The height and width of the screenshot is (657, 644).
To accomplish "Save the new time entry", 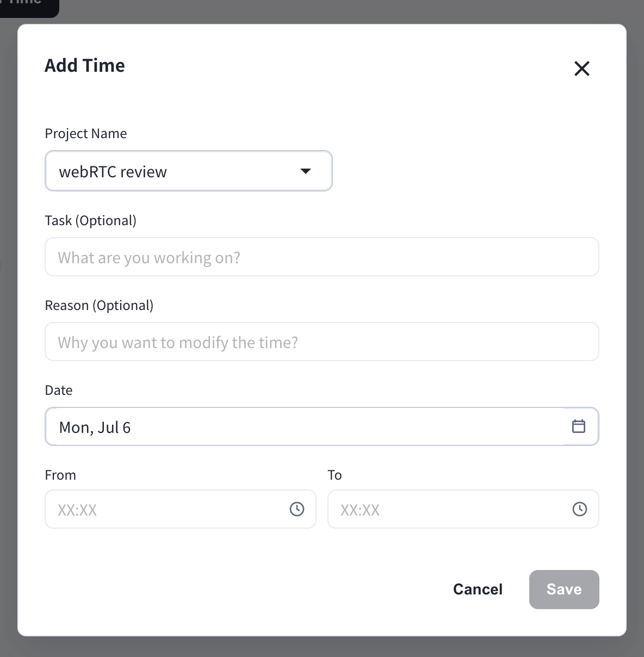I will click(x=564, y=590).
